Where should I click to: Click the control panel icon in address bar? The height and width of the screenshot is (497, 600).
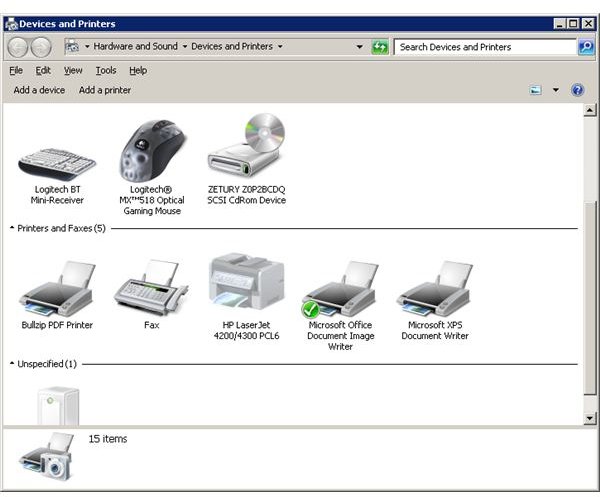click(x=72, y=47)
